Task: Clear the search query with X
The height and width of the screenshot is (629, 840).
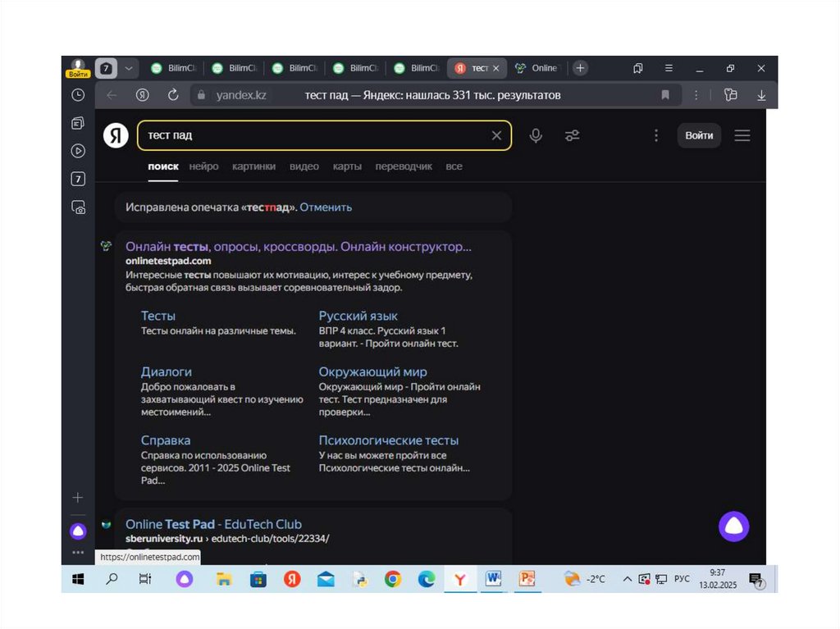Action: click(x=496, y=135)
